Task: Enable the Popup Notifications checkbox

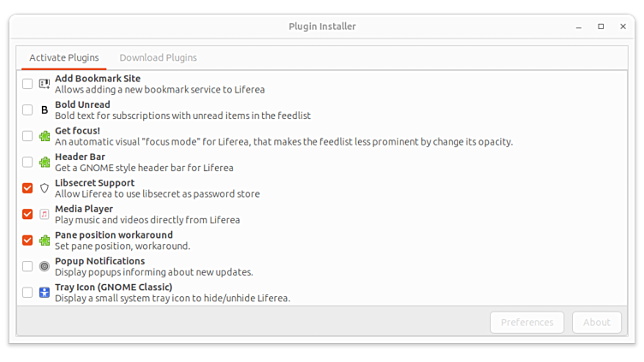Action: tap(27, 266)
